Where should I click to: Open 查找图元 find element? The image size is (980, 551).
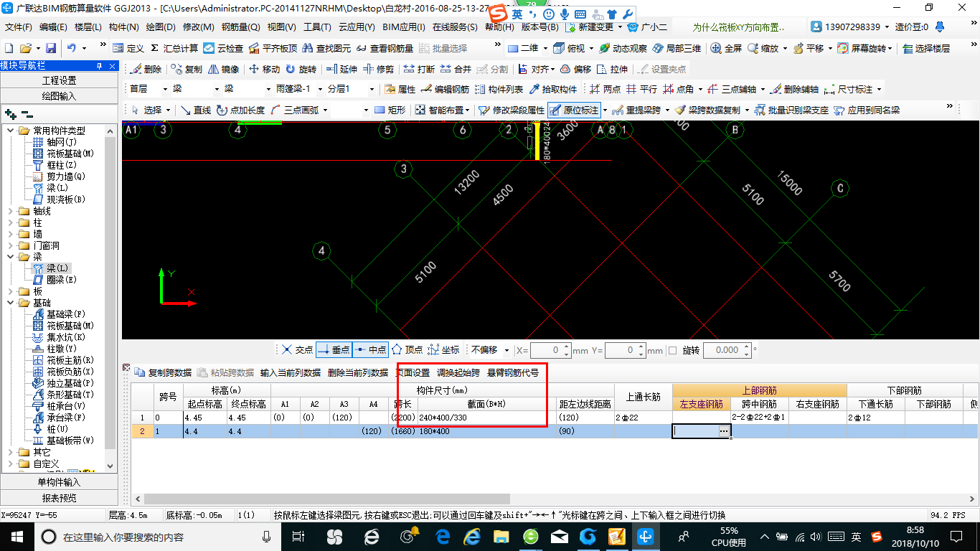coord(326,48)
